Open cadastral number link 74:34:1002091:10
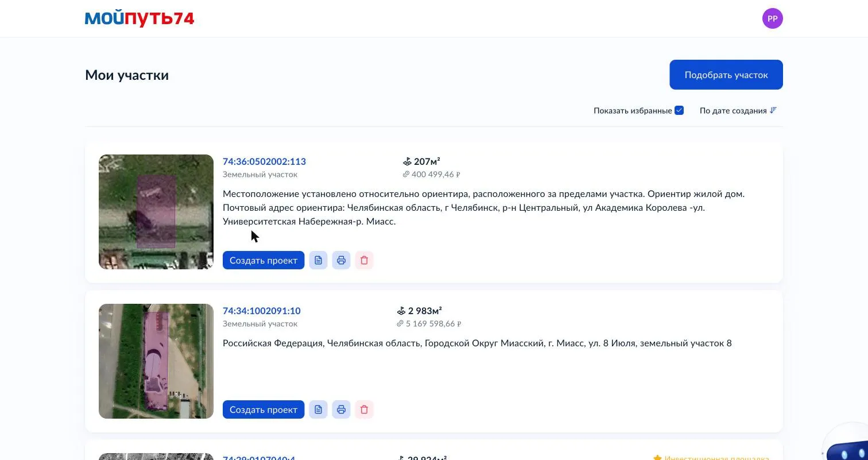This screenshot has width=868, height=460. point(262,311)
